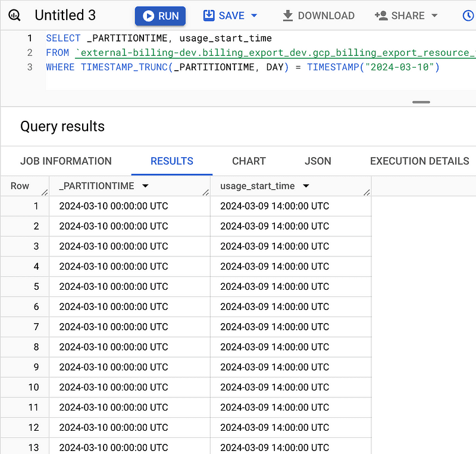
Task: Click the table name in the FROM clause
Action: pyautogui.click(x=275, y=52)
